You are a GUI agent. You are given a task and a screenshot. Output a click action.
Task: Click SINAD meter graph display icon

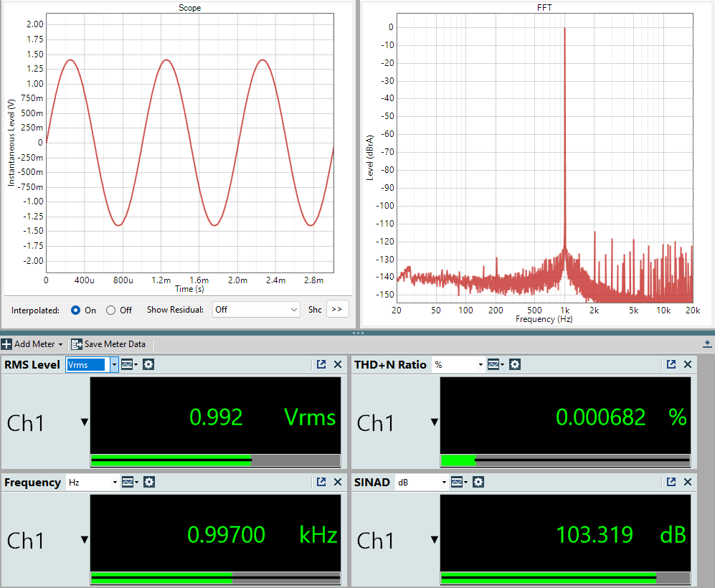tap(458, 483)
